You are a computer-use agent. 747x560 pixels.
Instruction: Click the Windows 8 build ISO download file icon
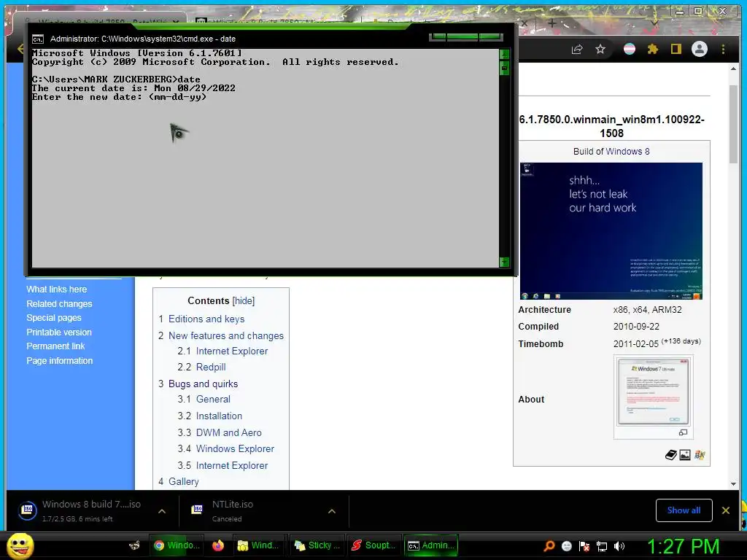coord(28,510)
